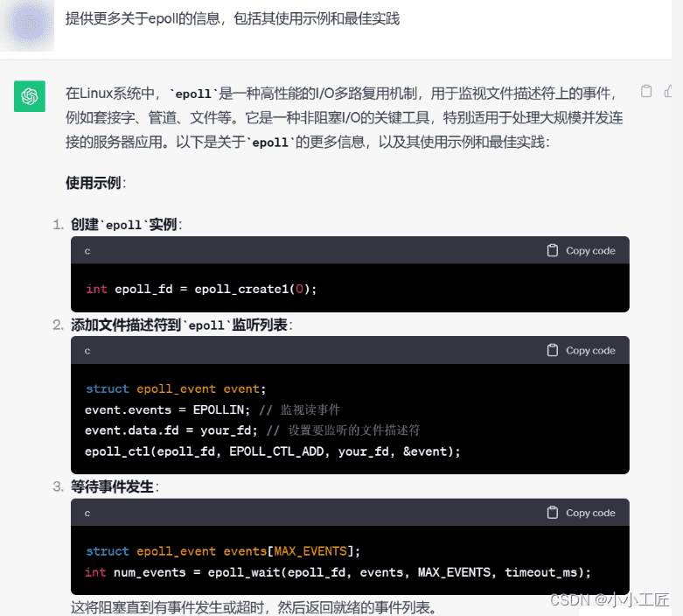
Task: Copy code of the epoll_wait block
Action: 590,513
